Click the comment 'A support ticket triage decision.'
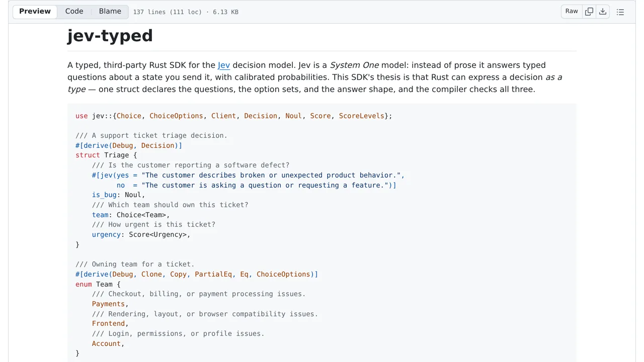Viewport: 644px width, 362px height. click(151, 136)
